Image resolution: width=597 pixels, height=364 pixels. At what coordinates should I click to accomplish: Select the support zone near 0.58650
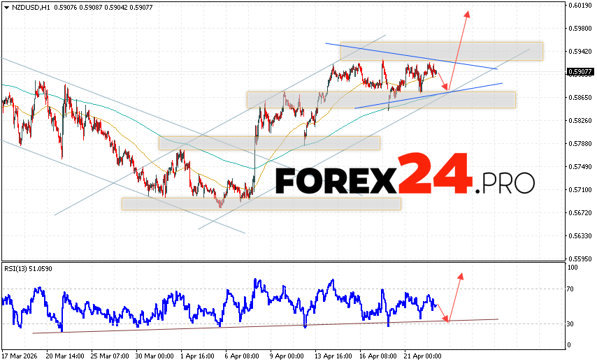(x=381, y=100)
